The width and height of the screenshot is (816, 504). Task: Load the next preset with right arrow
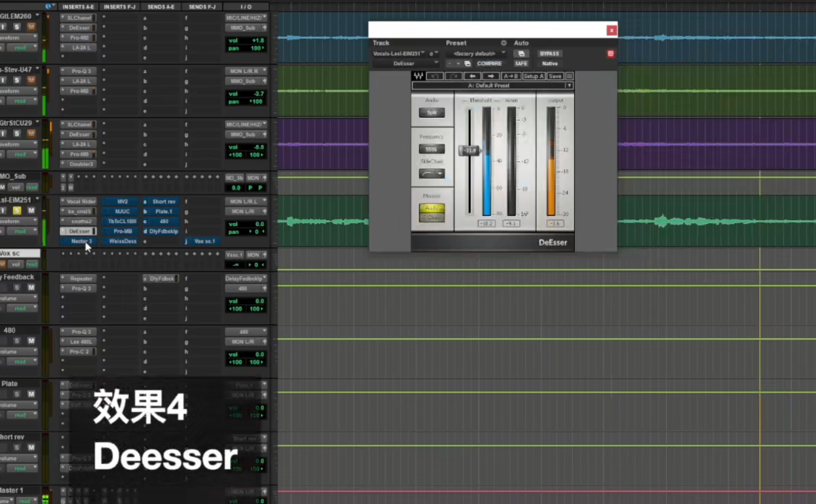point(490,76)
